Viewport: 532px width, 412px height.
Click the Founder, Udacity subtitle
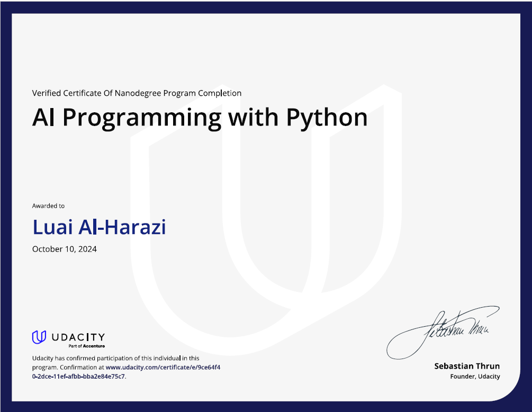coord(476,376)
